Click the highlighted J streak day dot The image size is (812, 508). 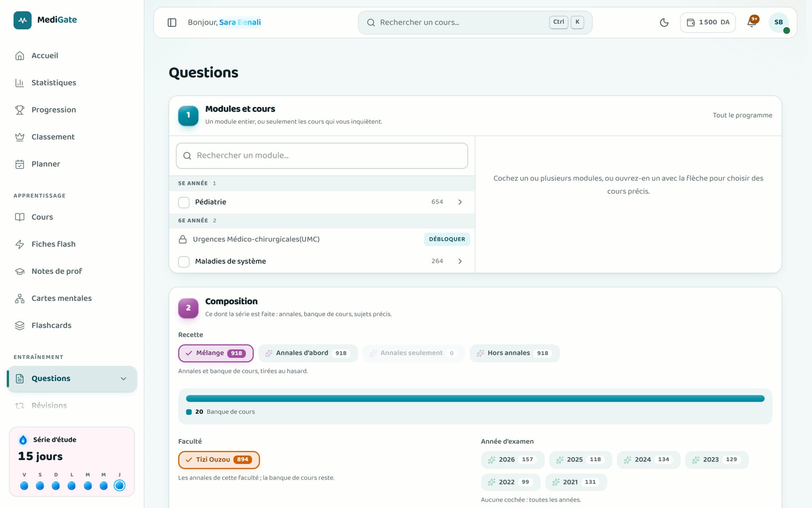(120, 486)
